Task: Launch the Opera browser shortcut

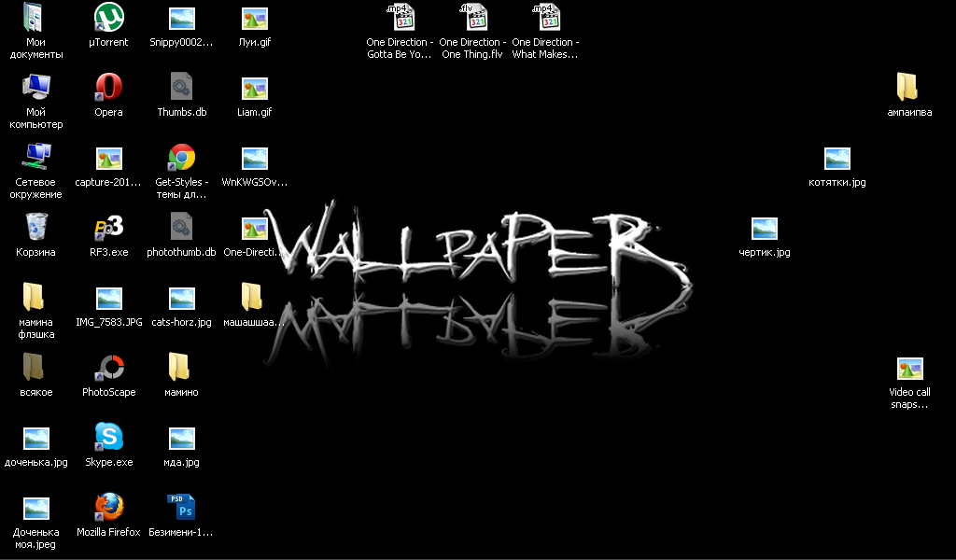Action: point(108,88)
